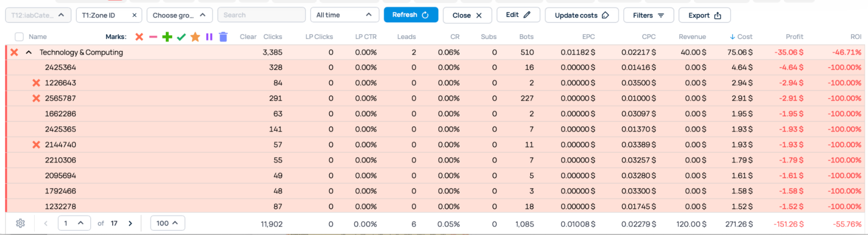The width and height of the screenshot is (868, 235).
Task: Apply the purple pause mark
Action: tap(209, 37)
